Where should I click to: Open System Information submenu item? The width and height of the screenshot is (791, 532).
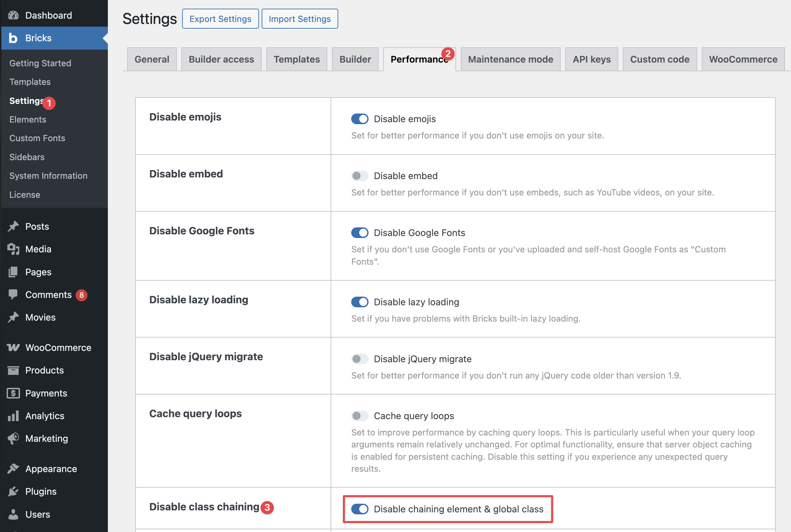coord(49,176)
